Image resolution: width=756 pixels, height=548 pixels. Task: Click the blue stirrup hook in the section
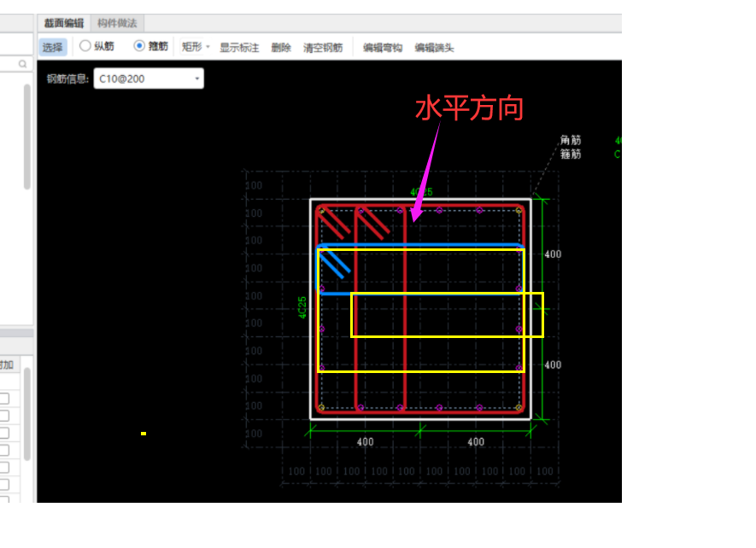[334, 264]
